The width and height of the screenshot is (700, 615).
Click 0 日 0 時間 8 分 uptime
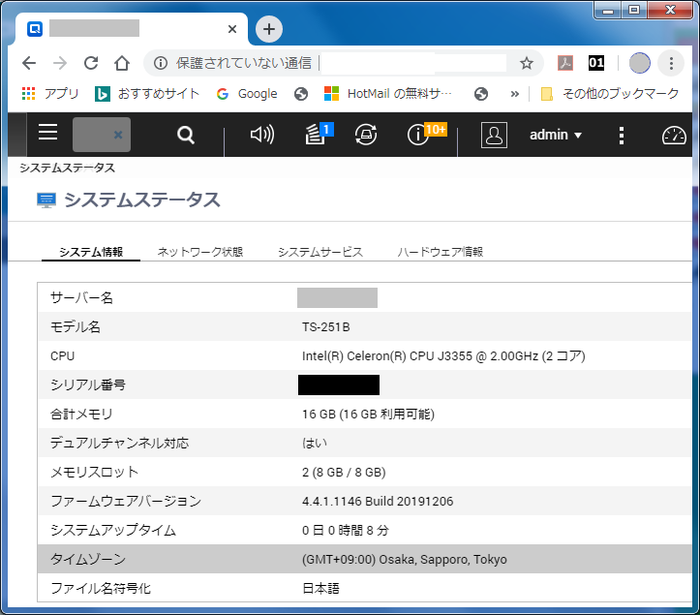(345, 530)
